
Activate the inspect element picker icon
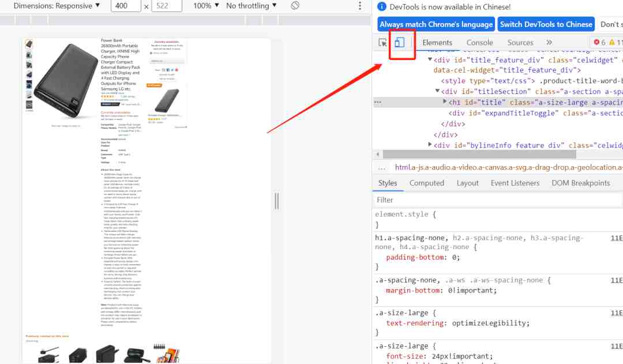382,43
